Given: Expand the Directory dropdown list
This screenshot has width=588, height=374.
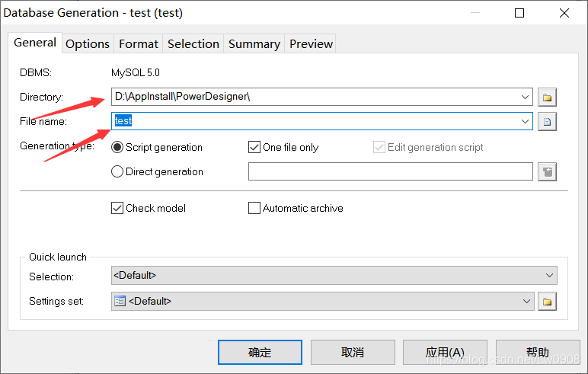Looking at the screenshot, I should 525,97.
